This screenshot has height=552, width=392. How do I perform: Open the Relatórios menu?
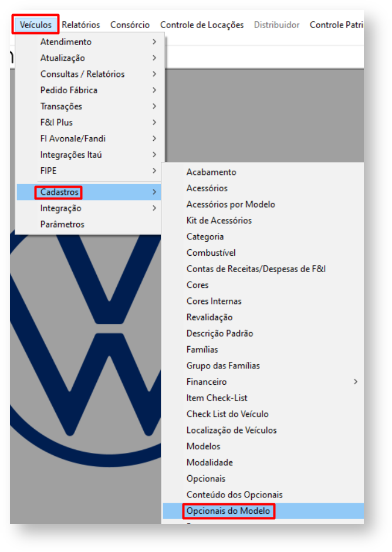point(80,25)
